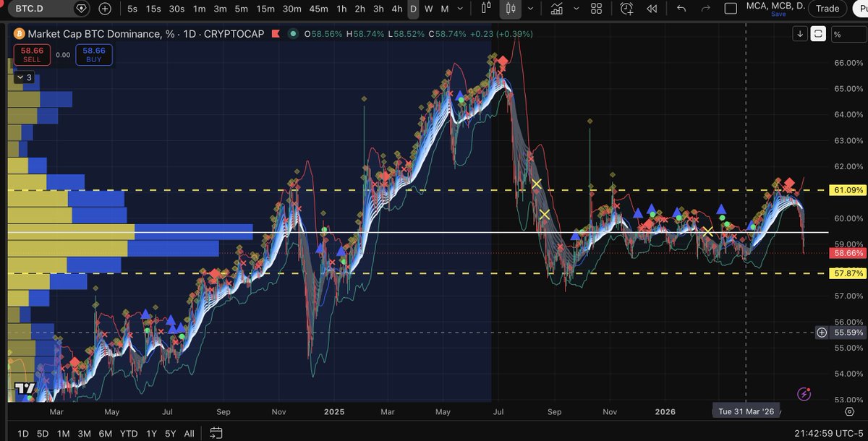Image resolution: width=868 pixels, height=441 pixels.
Task: Open the go-to-date calendar icon
Action: [x=216, y=433]
